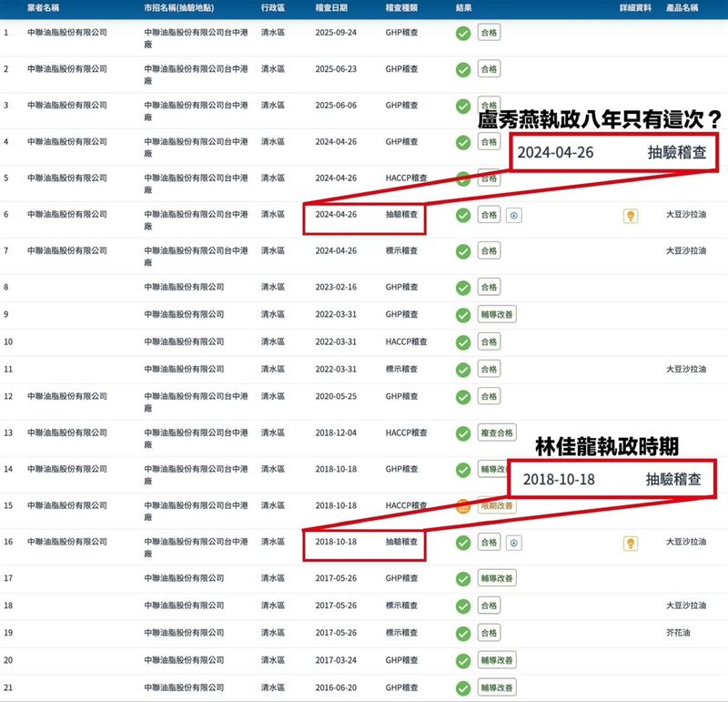This screenshot has width=728, height=702.
Task: Click the green check icon in row 13
Action: tap(463, 433)
